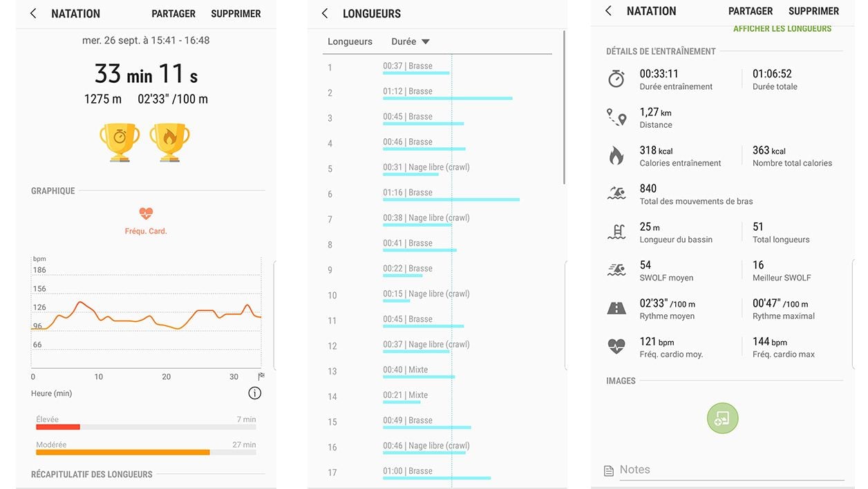Tap the stopwatch trophy badge
The width and height of the screenshot is (868, 489).
[120, 142]
